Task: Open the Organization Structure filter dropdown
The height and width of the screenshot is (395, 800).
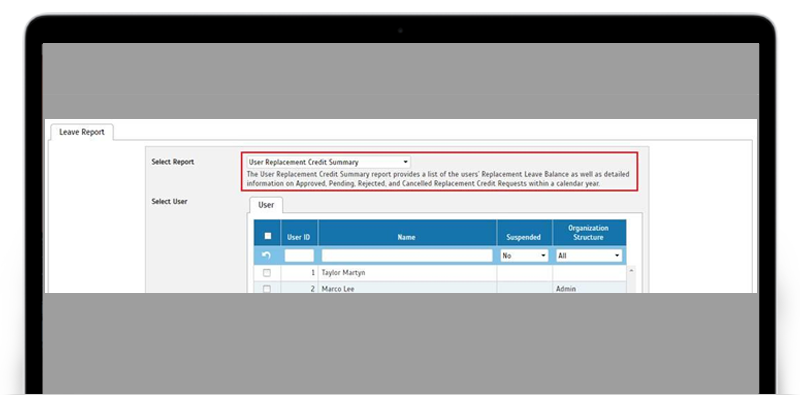Action: pyautogui.click(x=589, y=256)
